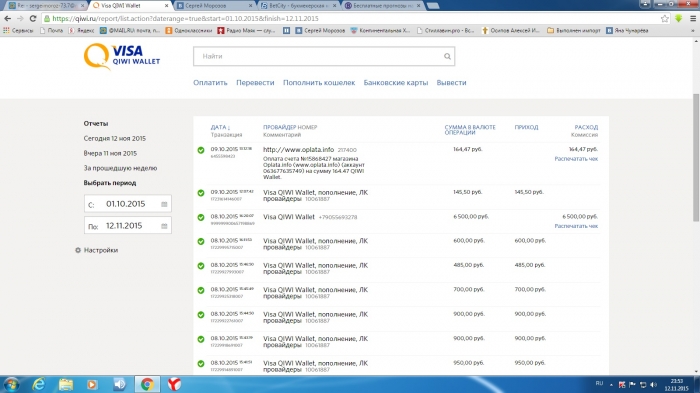Open the http://www.oplata.info provider link
Screen dimensions: 700x393
298,150
